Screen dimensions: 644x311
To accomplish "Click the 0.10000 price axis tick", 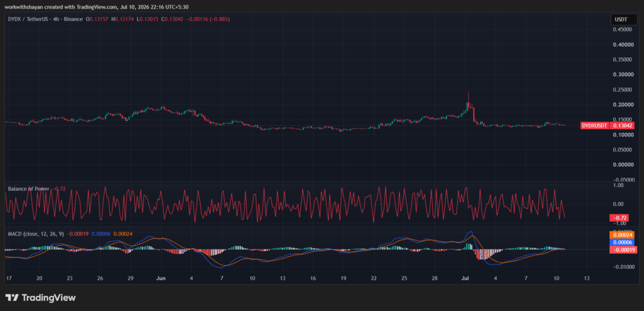I will pyautogui.click(x=623, y=135).
